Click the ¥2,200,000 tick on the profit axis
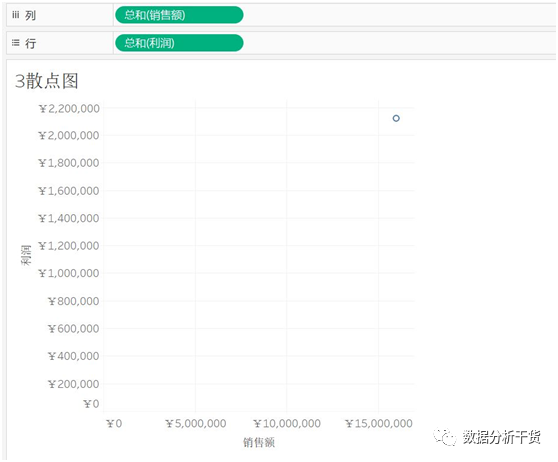The height and width of the screenshot is (462, 558). 69,109
